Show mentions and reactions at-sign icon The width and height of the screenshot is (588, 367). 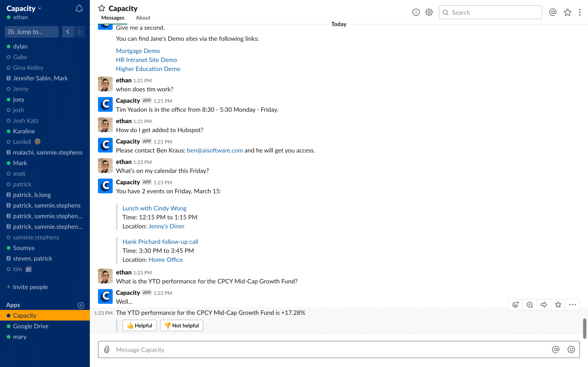click(x=553, y=12)
